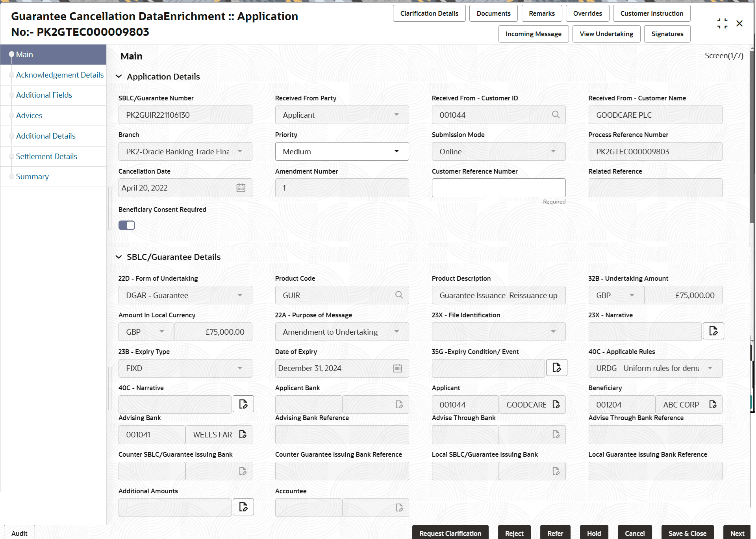756x539 pixels.
Task: Open the 23B Expiry Type dropdown
Action: click(x=185, y=368)
